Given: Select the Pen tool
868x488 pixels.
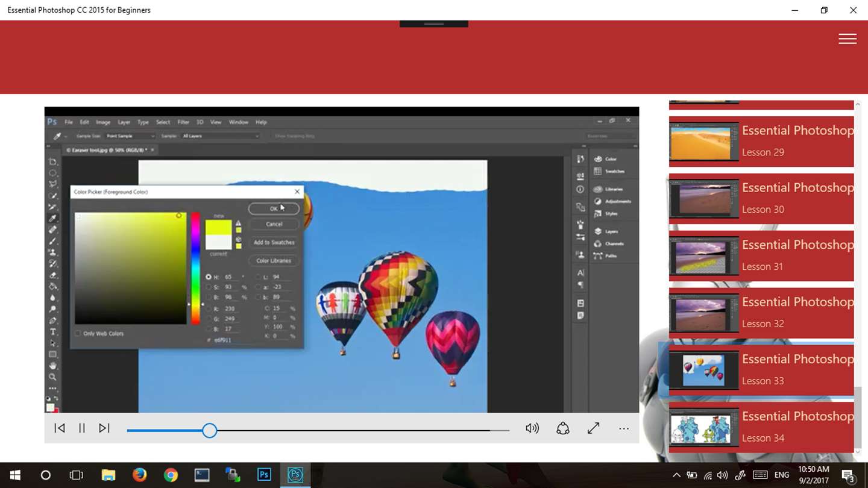Looking at the screenshot, I should [53, 321].
